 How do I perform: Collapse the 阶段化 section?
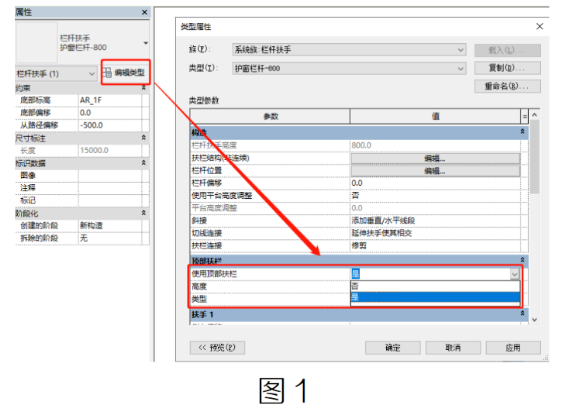[x=144, y=213]
